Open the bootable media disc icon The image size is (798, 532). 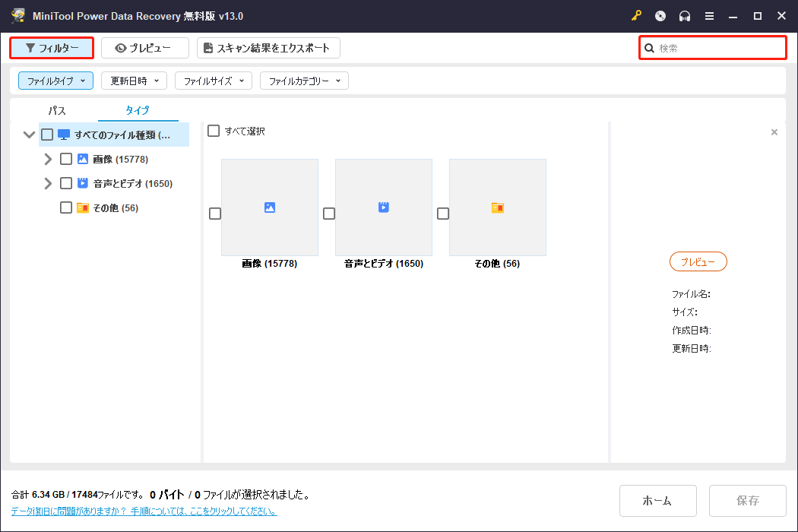pos(660,16)
